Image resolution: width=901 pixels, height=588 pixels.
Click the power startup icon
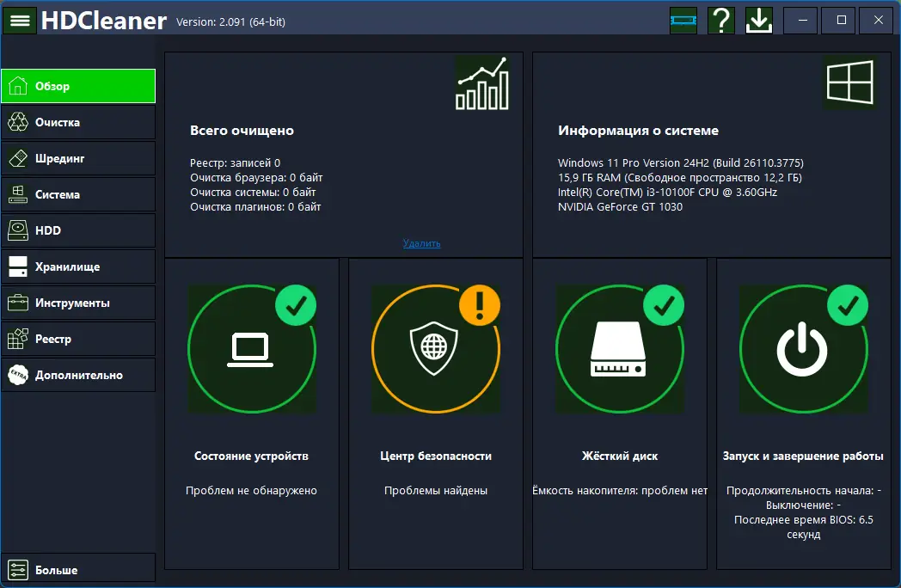(x=802, y=350)
